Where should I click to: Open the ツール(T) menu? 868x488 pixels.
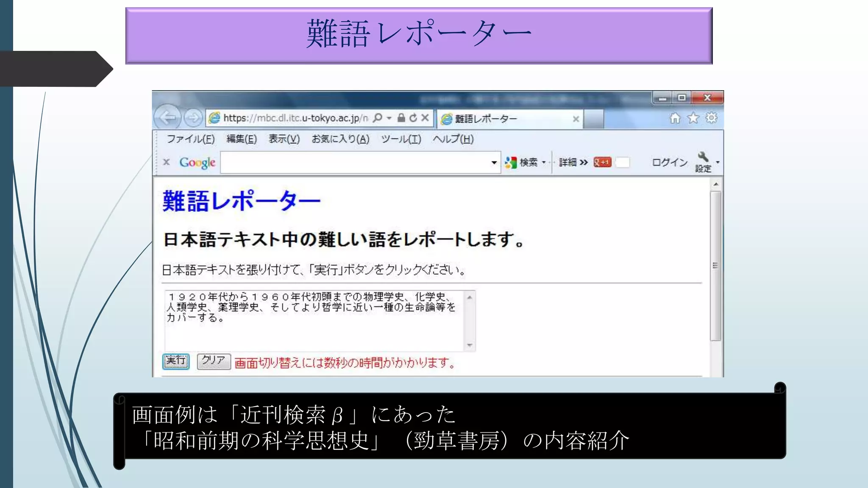click(x=401, y=139)
